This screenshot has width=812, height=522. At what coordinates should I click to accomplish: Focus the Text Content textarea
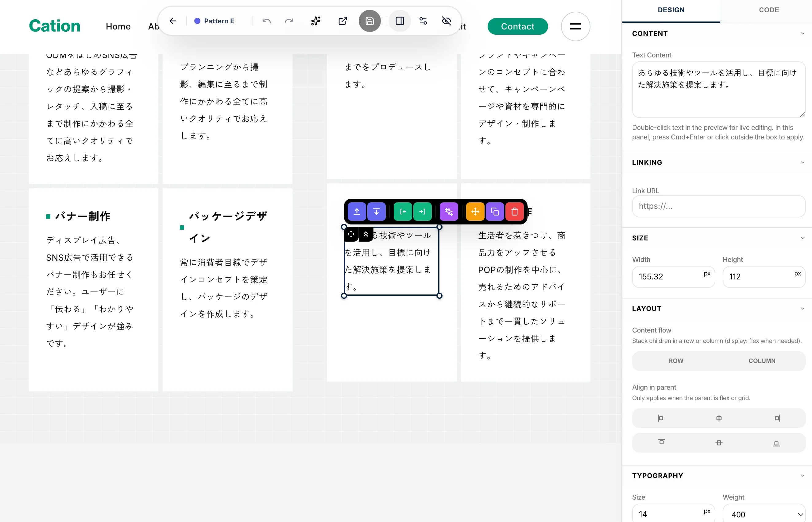718,90
